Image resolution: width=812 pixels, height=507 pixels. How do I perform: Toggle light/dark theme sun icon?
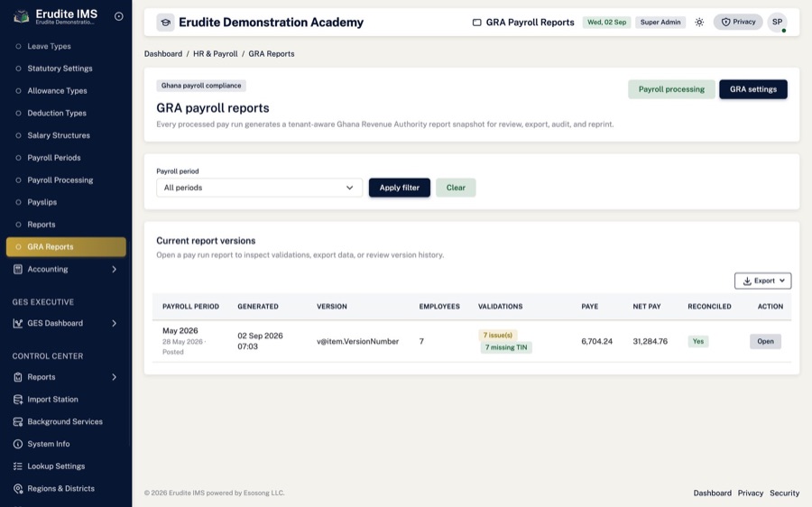[x=699, y=23]
